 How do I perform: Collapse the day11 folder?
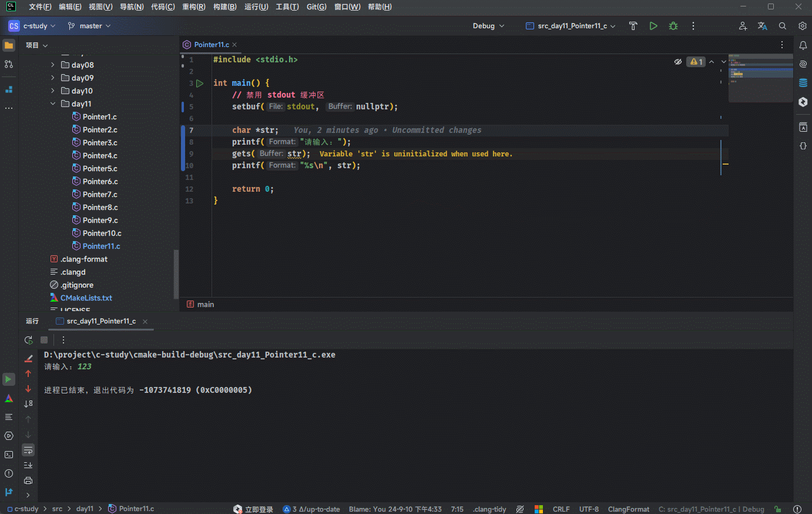pyautogui.click(x=53, y=104)
